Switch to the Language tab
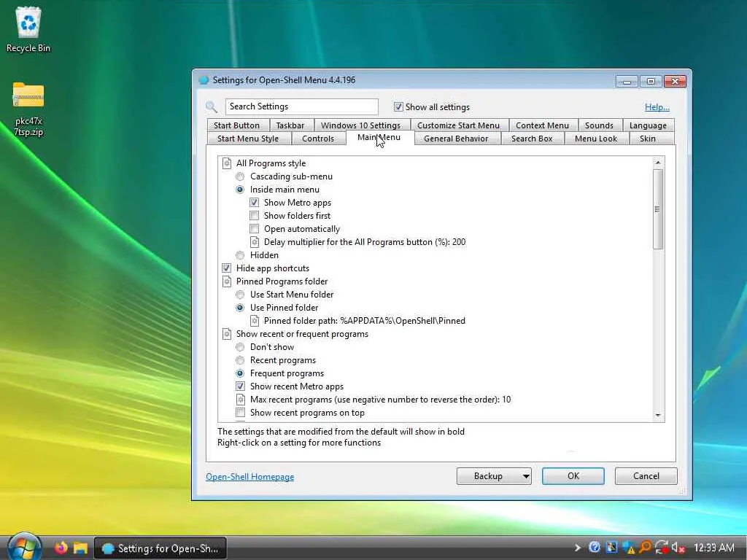The width and height of the screenshot is (747, 560). (x=648, y=125)
